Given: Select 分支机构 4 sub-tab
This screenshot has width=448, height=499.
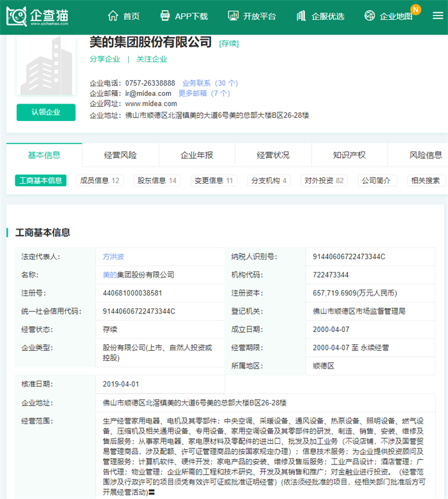Looking at the screenshot, I should point(269,180).
